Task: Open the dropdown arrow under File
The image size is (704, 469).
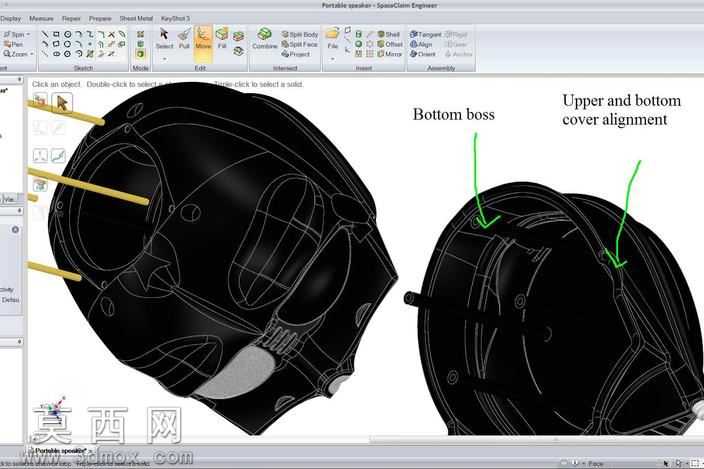Action: tap(333, 59)
